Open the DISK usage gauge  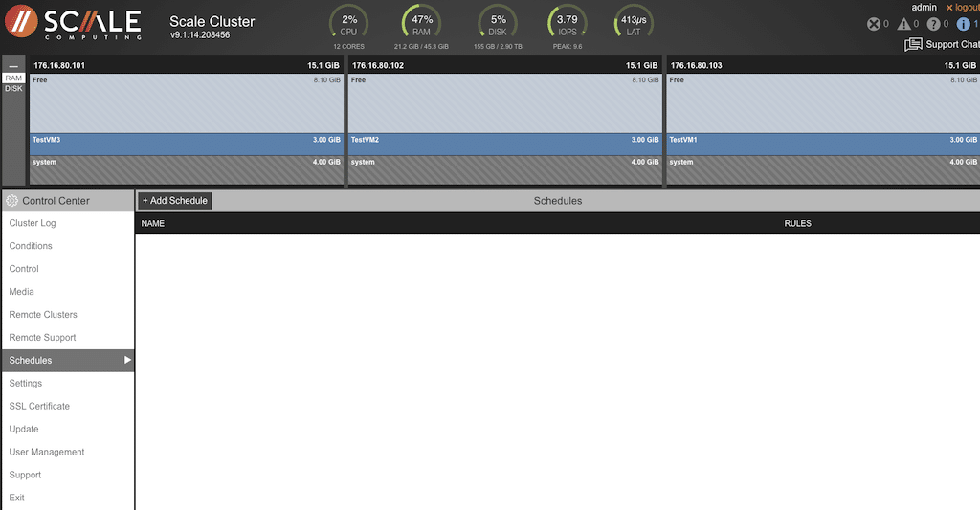[498, 24]
